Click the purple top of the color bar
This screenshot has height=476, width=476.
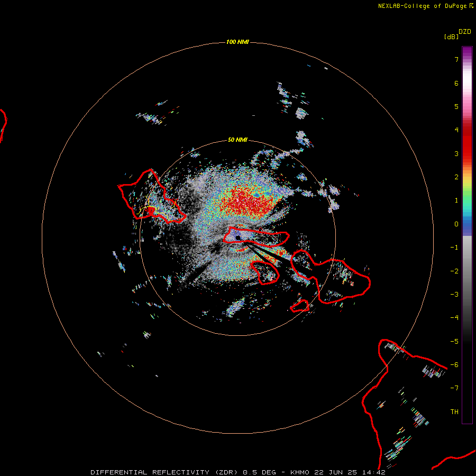467,51
